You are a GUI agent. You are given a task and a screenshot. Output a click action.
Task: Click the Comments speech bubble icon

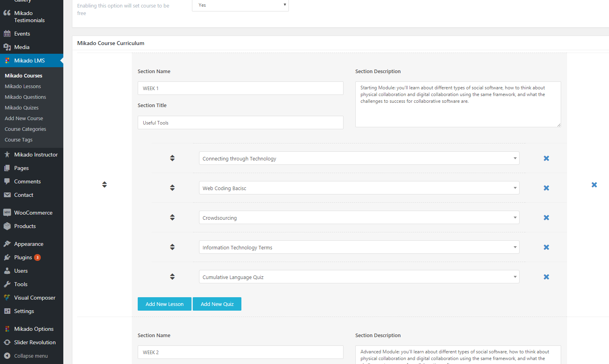7,181
